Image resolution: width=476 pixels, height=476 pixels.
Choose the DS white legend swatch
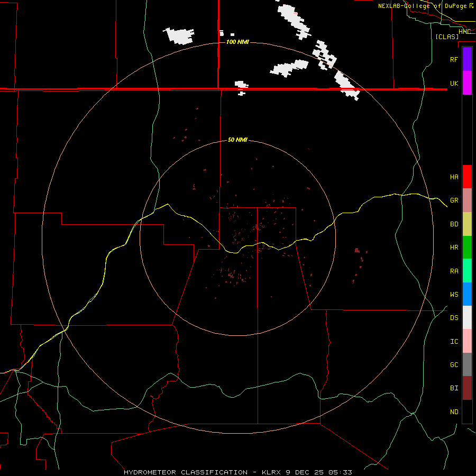pos(467,317)
